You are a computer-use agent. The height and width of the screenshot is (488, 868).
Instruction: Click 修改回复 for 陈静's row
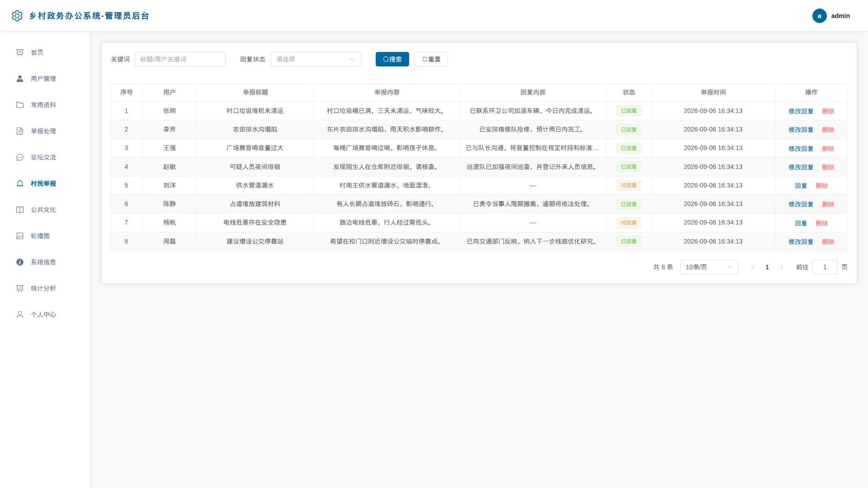tap(801, 204)
